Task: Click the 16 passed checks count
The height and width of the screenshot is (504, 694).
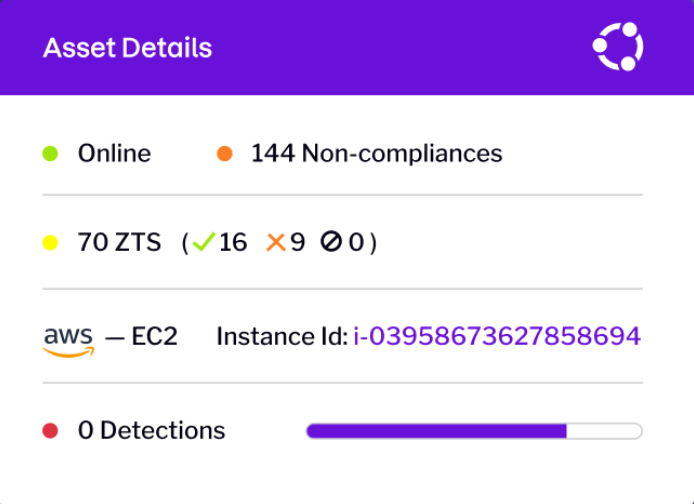Action: 233,242
